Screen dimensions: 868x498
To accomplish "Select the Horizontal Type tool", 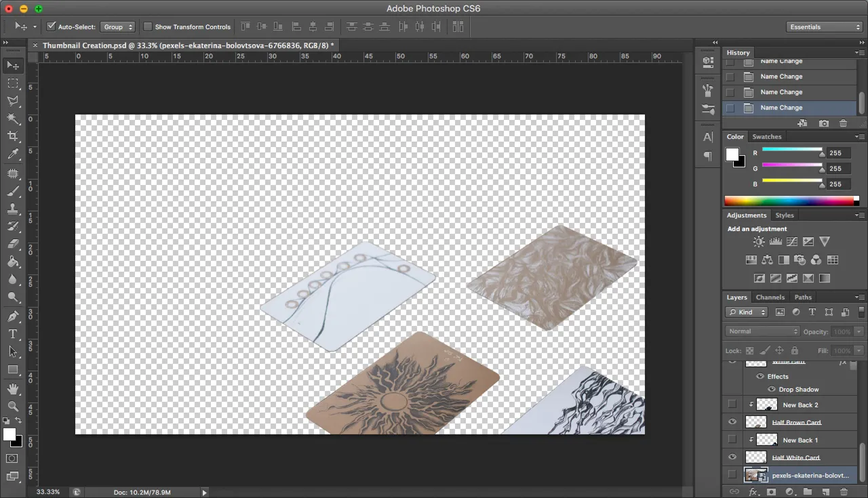I will [13, 334].
